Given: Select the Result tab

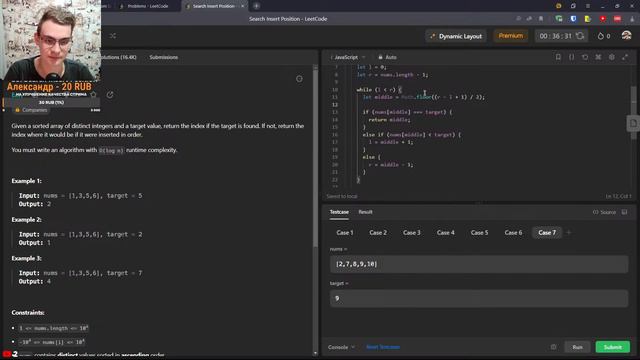Looking at the screenshot, I should 365,212.
